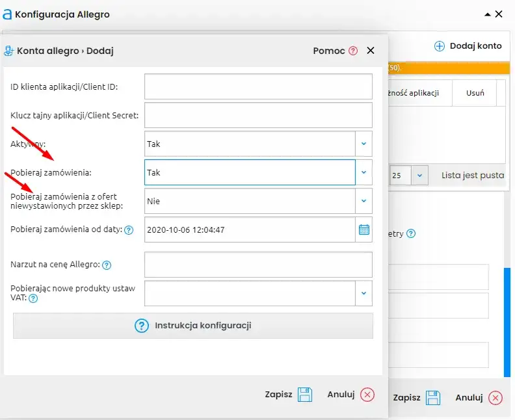Click help icon next to Pomoc
515x420 pixels.
[353, 51]
